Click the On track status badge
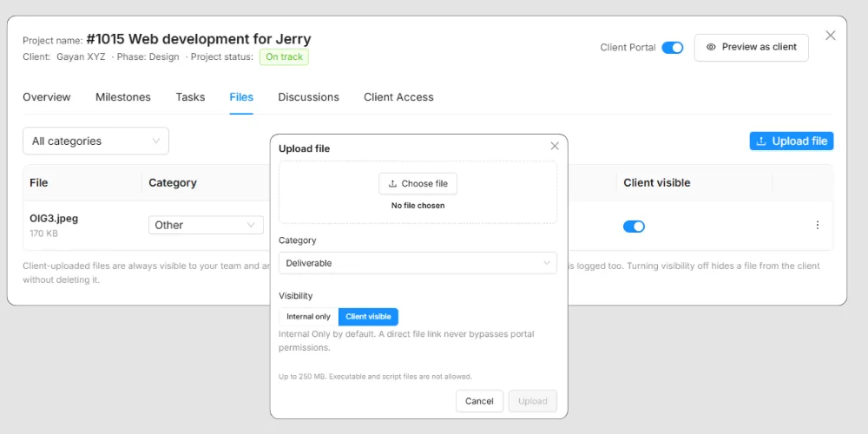868x434 pixels. [x=284, y=57]
